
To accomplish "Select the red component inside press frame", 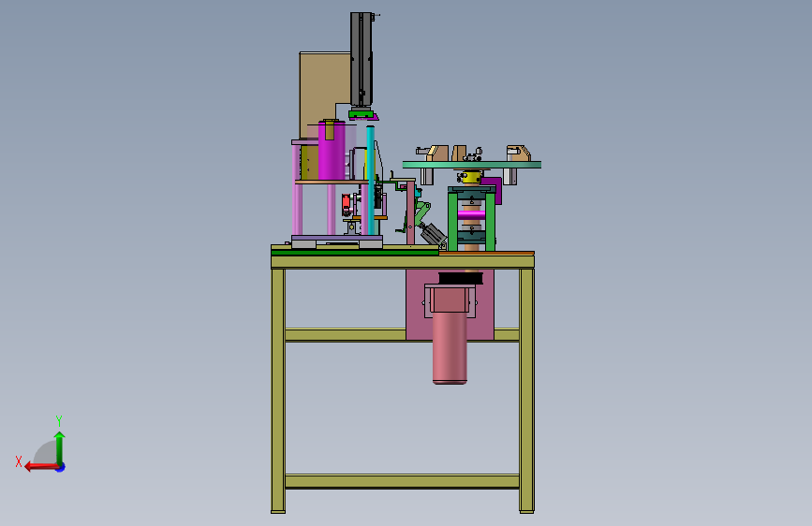I will [x=346, y=204].
